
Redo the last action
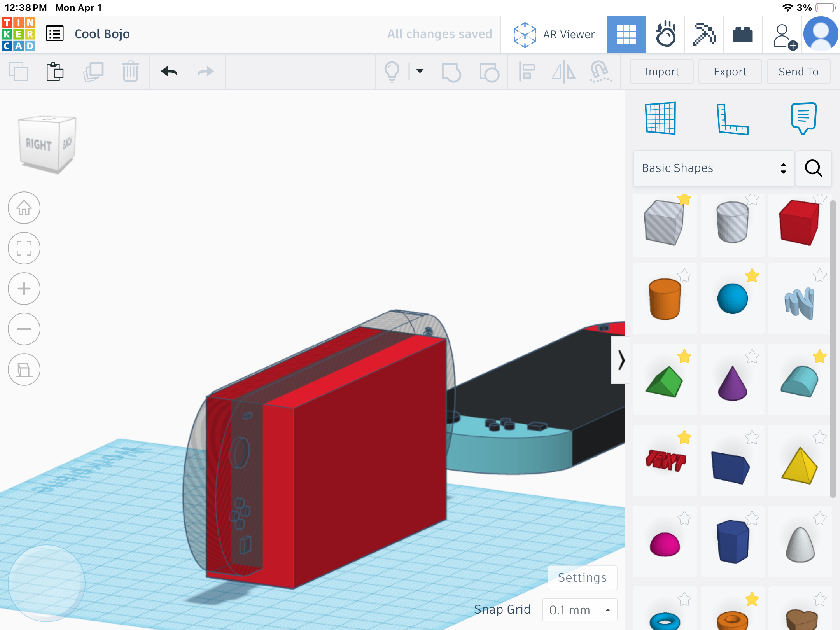[205, 72]
